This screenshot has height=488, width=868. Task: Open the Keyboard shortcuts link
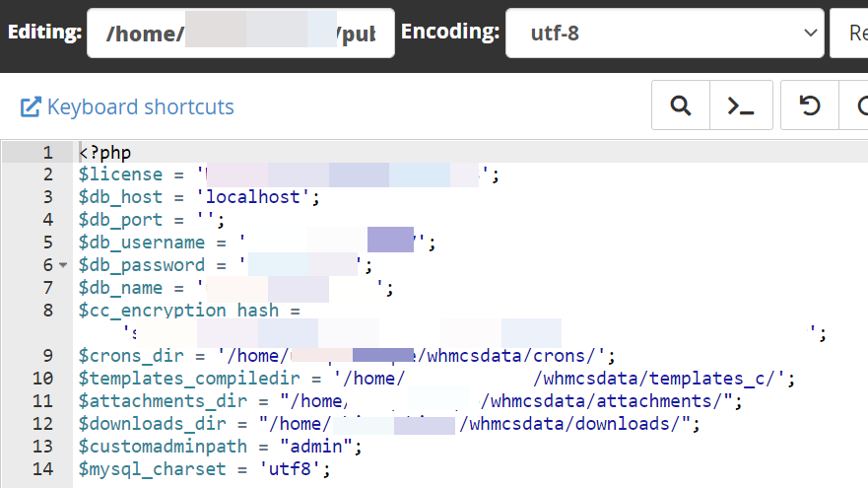pyautogui.click(x=140, y=106)
